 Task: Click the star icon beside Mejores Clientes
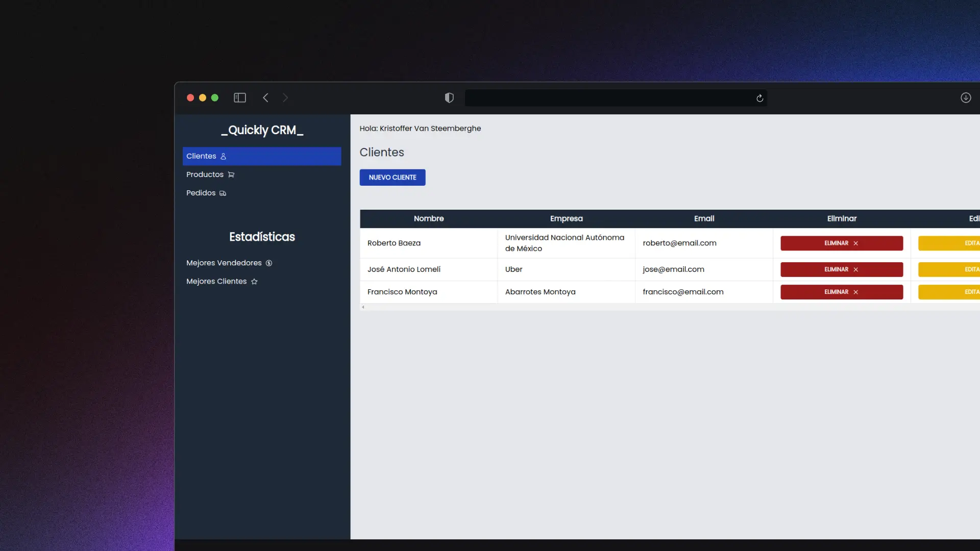click(254, 282)
